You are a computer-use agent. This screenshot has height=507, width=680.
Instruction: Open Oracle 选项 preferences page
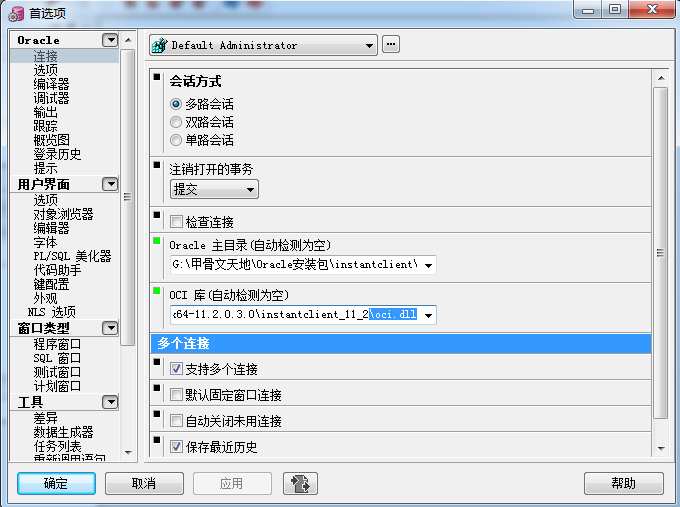pyautogui.click(x=46, y=70)
